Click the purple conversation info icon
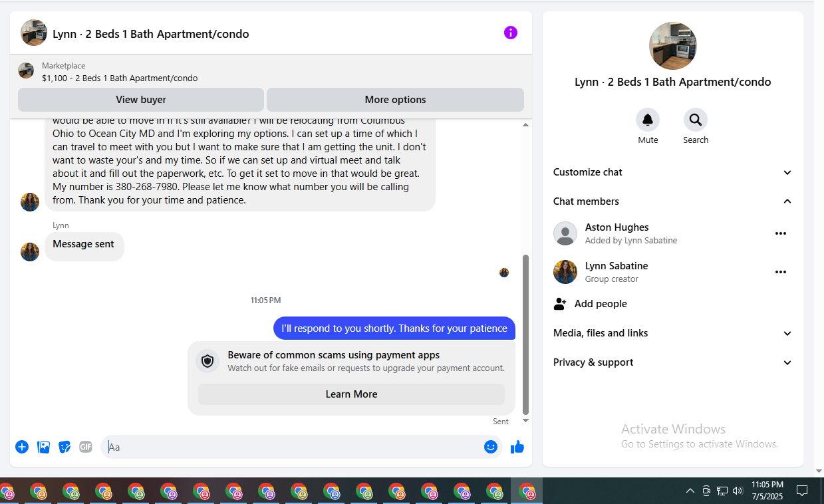The width and height of the screenshot is (824, 504). (x=510, y=33)
